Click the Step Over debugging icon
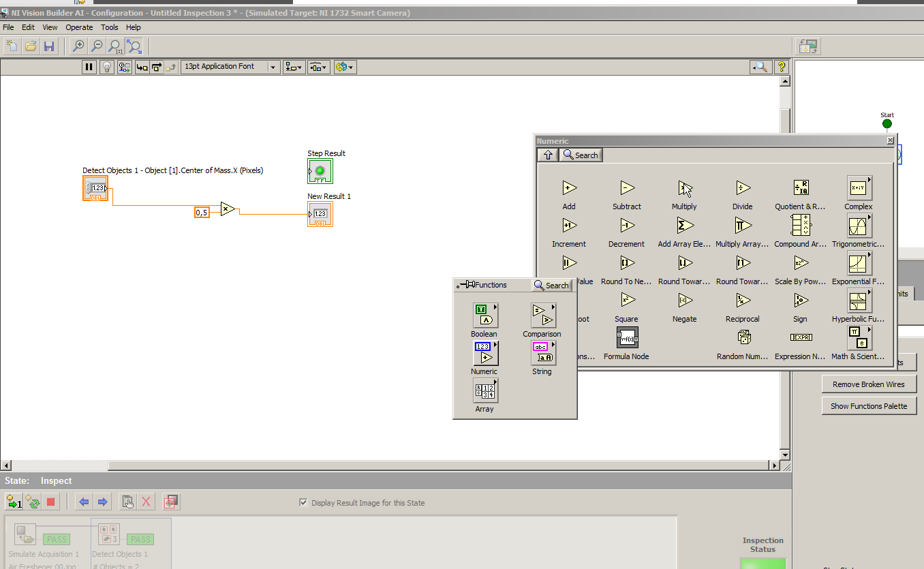The width and height of the screenshot is (924, 569). (x=157, y=67)
